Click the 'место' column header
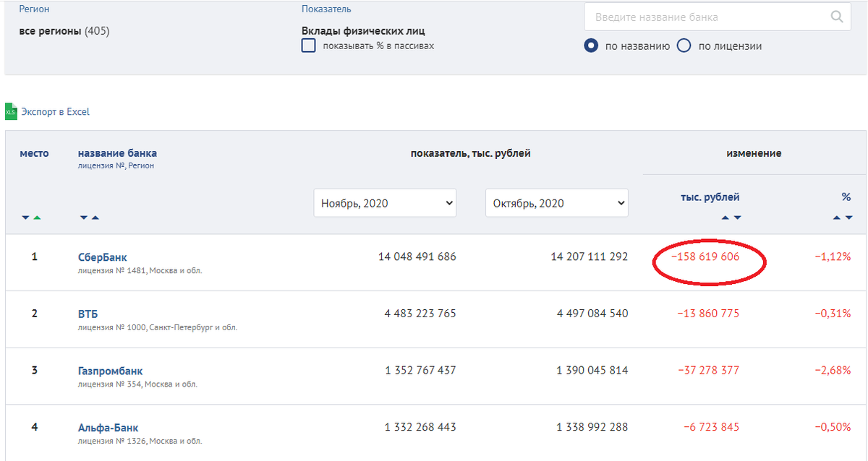 point(35,153)
